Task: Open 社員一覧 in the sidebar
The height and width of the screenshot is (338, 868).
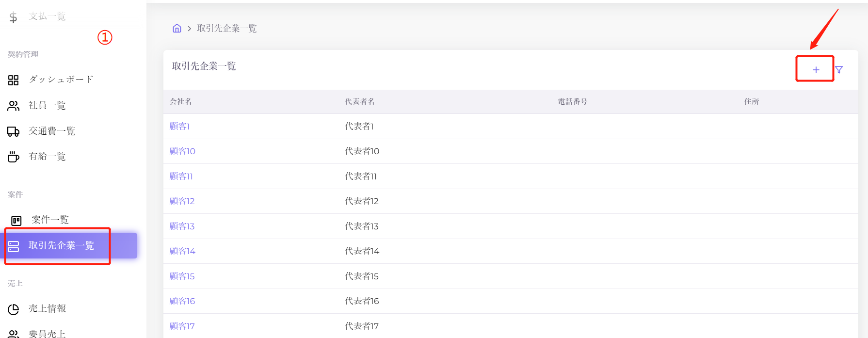Action: pyautogui.click(x=47, y=106)
